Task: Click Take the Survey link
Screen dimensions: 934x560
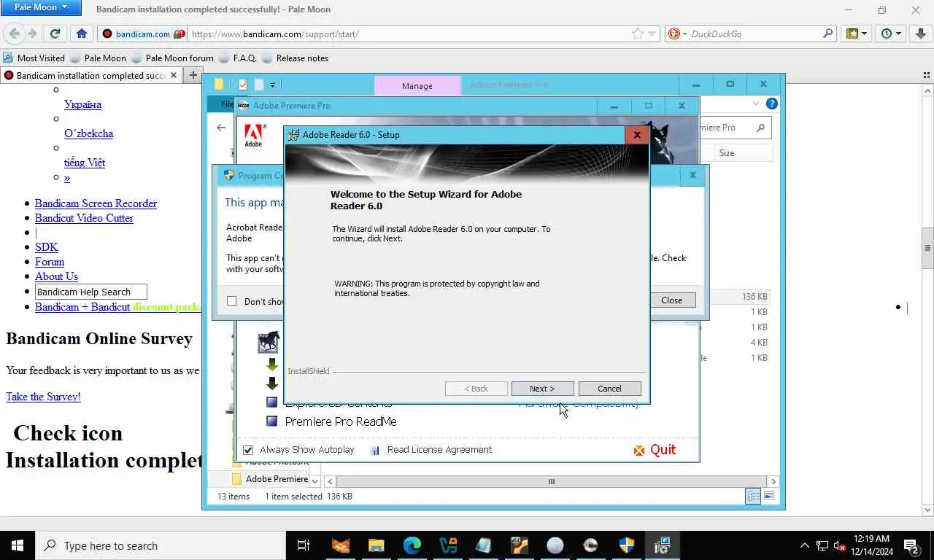Action: point(43,397)
